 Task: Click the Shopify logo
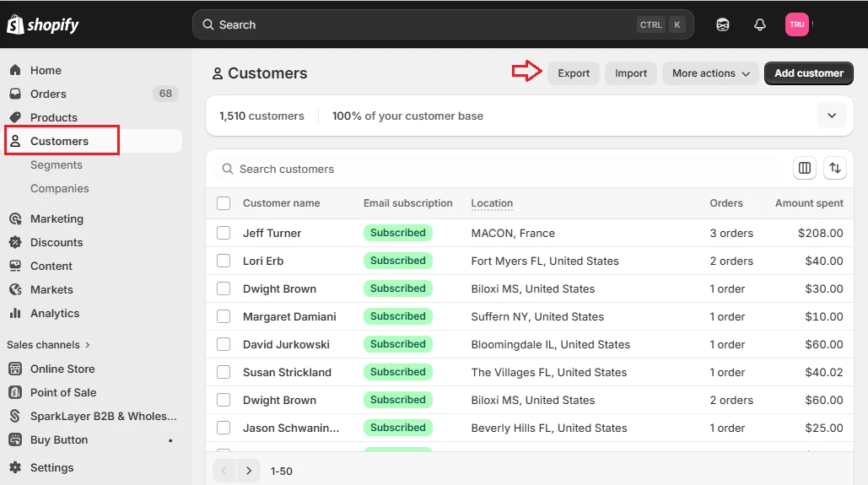pos(43,24)
